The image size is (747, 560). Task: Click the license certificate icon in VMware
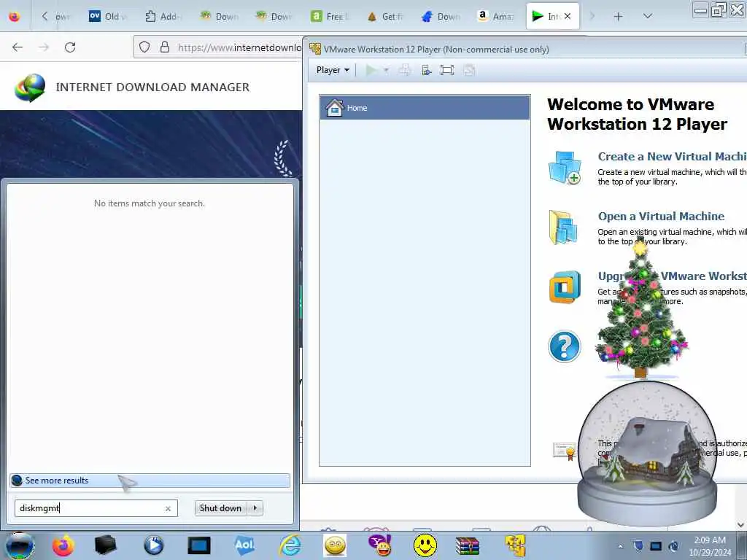(x=565, y=451)
